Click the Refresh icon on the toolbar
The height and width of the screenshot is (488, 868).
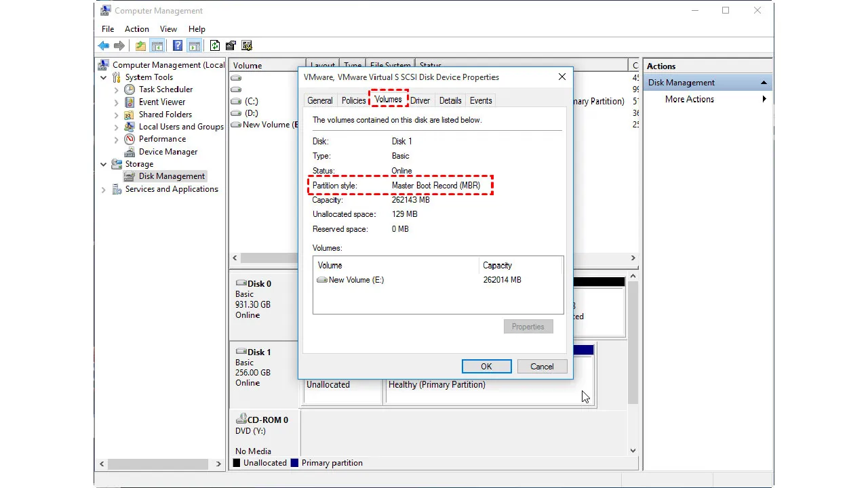[x=214, y=45]
